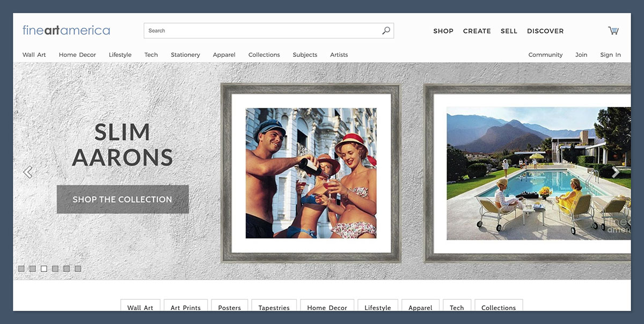
Task: Click the fineartamerica logo
Action: [66, 30]
